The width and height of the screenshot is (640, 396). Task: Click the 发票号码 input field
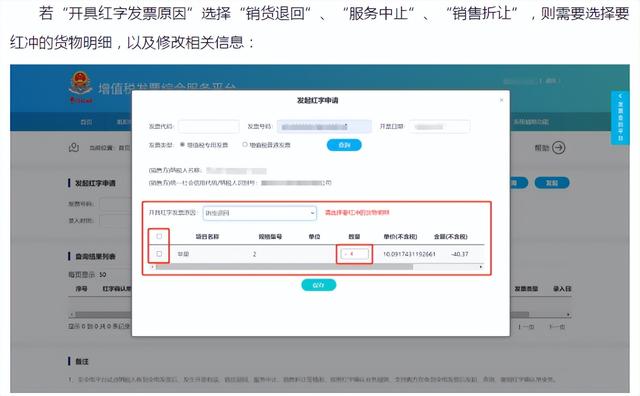(x=324, y=127)
